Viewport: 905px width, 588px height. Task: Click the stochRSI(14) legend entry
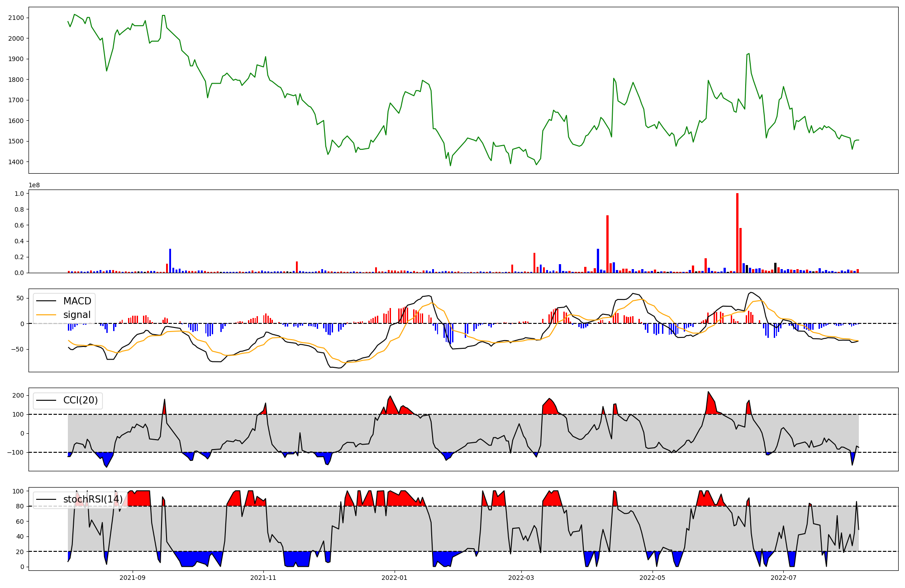tap(93, 499)
